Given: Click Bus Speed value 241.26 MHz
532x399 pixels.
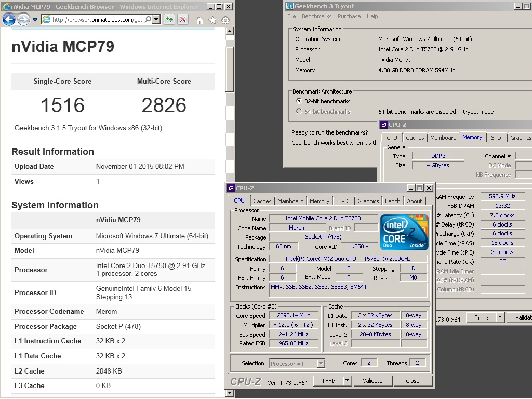Looking at the screenshot, I should click(294, 334).
